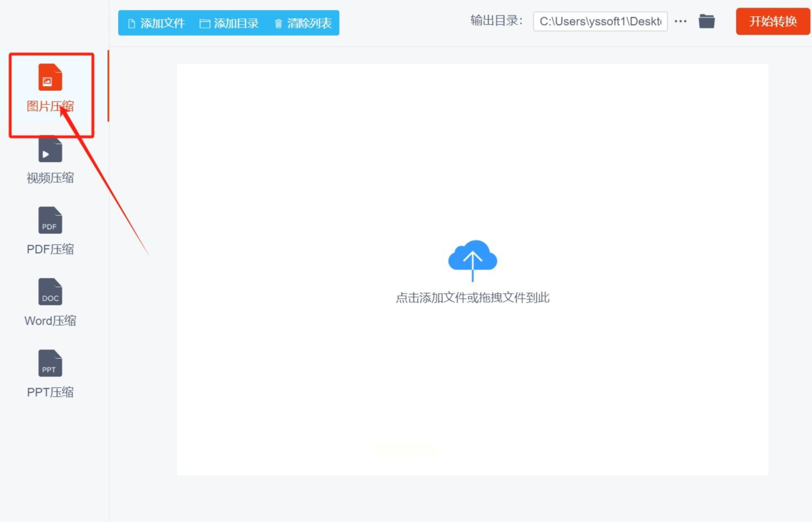Click the trash icon beside 清除列表
The image size is (812, 522).
click(278, 24)
